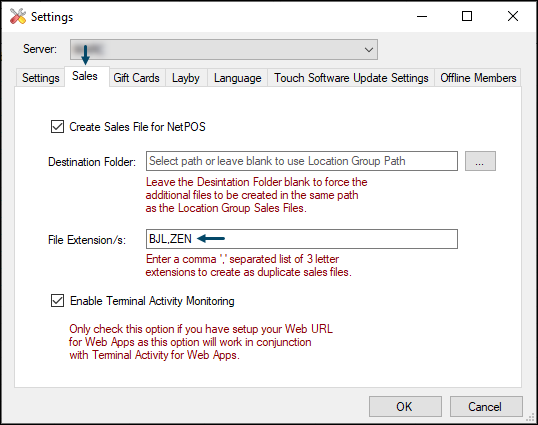Open Touch Software Update Settings tab
The height and width of the screenshot is (425, 538).
[x=351, y=78]
